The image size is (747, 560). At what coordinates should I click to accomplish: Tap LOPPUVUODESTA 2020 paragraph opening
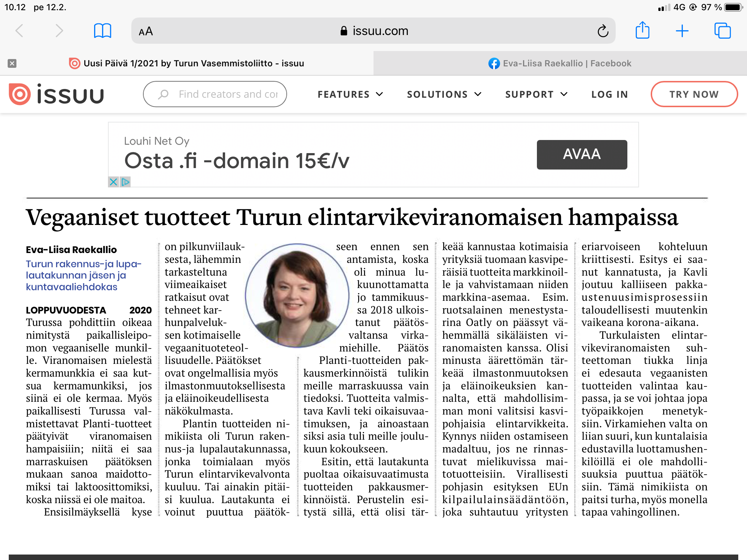coord(89,310)
